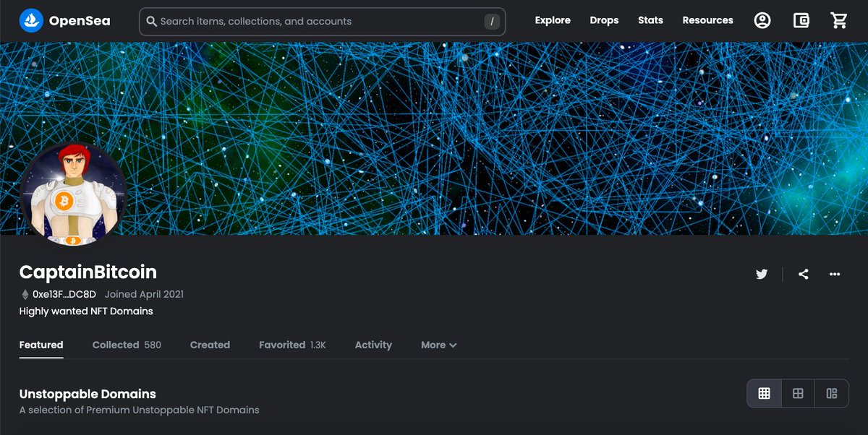Open the Resources menu

click(707, 20)
